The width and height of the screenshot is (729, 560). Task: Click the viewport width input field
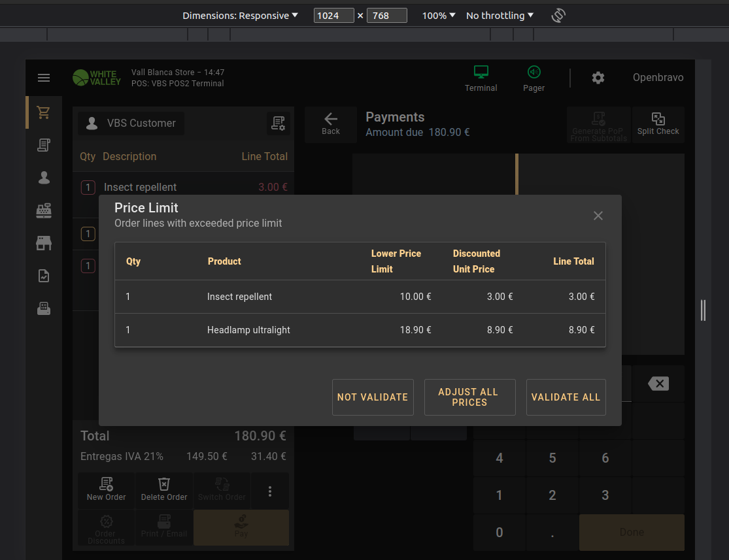pyautogui.click(x=333, y=16)
